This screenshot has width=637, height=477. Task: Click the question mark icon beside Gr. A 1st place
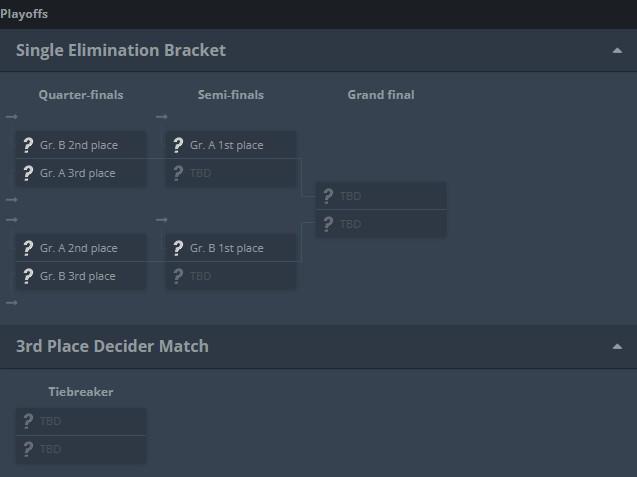(178, 145)
